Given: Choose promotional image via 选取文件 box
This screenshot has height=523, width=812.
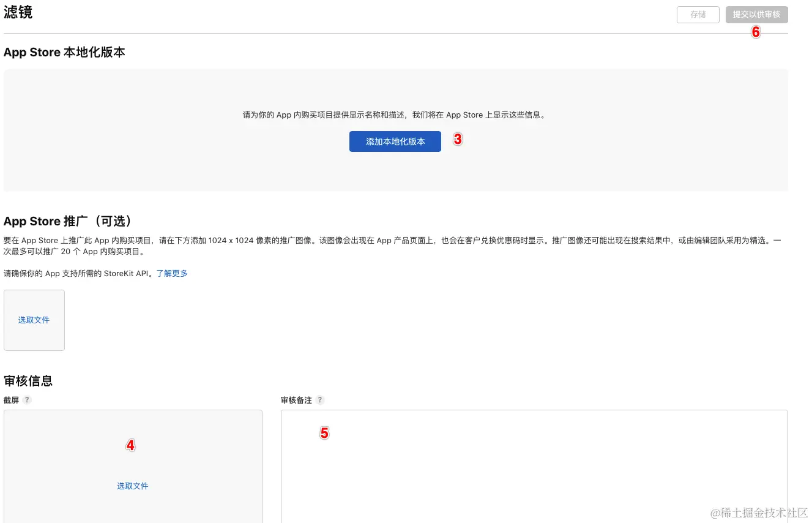Looking at the screenshot, I should pos(34,320).
